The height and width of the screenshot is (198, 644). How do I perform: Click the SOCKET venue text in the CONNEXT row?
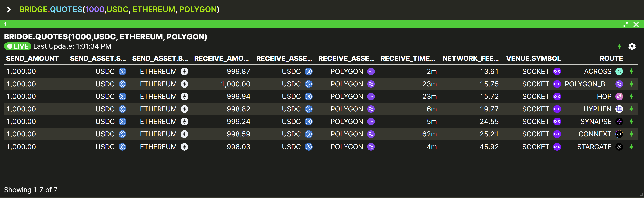[536, 134]
